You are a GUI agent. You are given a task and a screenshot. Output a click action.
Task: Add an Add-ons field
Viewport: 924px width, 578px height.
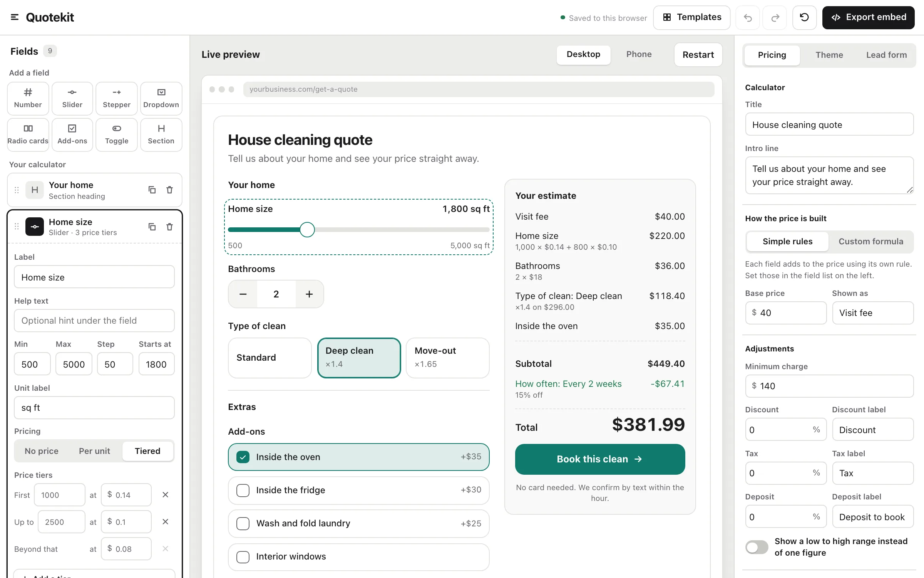(x=72, y=134)
